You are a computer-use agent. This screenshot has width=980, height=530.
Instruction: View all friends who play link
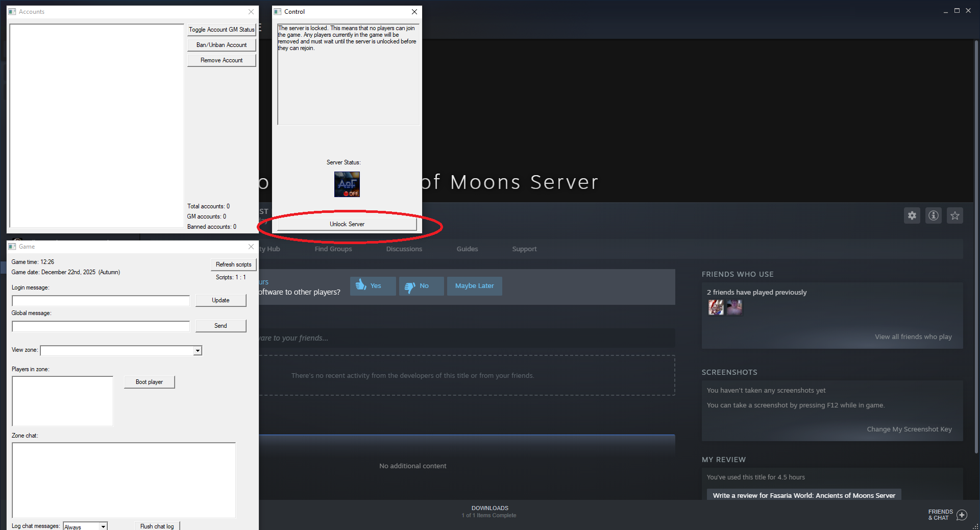click(x=913, y=337)
